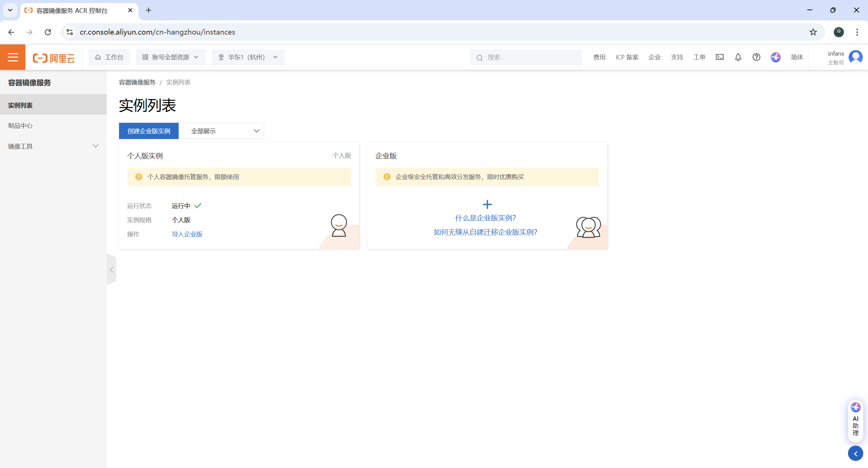This screenshot has height=468, width=868.
Task: Collapse the left sidebar with arrow handle
Action: 112,270
